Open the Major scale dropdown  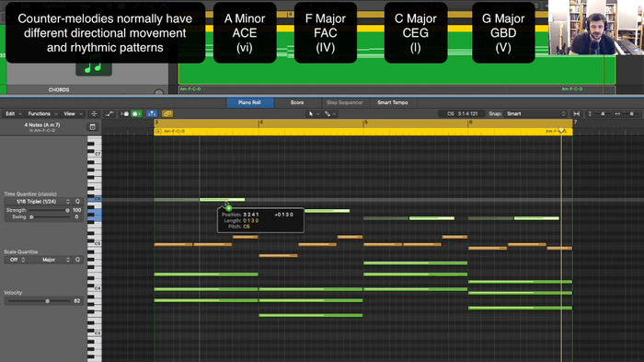pyautogui.click(x=50, y=260)
